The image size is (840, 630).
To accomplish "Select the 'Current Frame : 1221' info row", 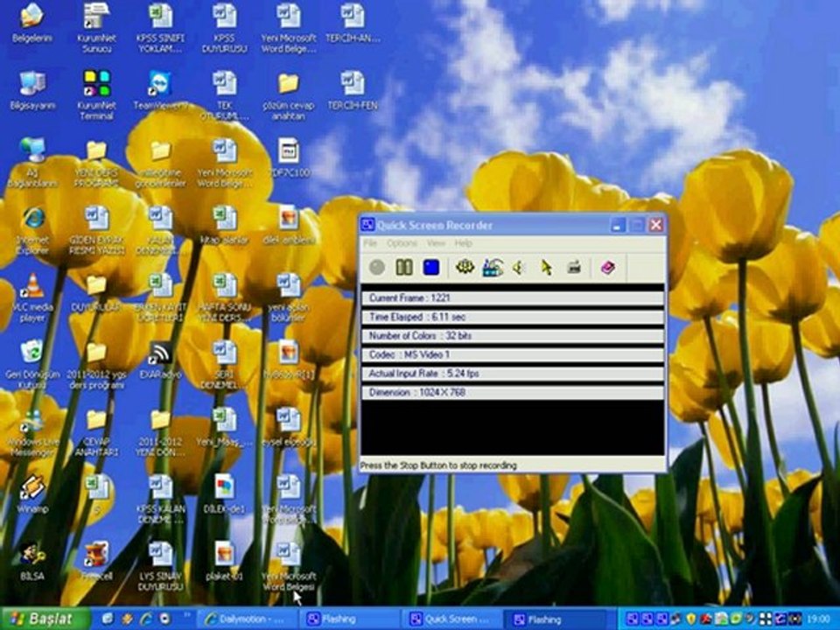I will (x=513, y=297).
